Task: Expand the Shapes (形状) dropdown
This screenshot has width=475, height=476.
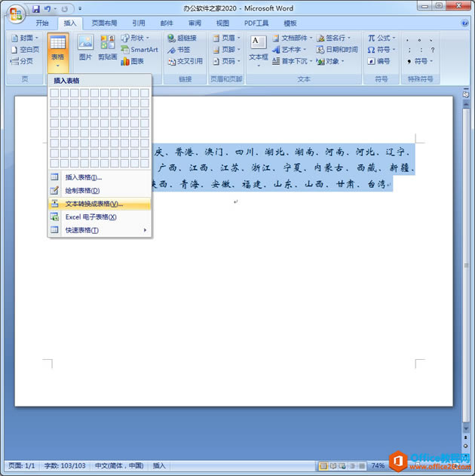Action: [135, 38]
